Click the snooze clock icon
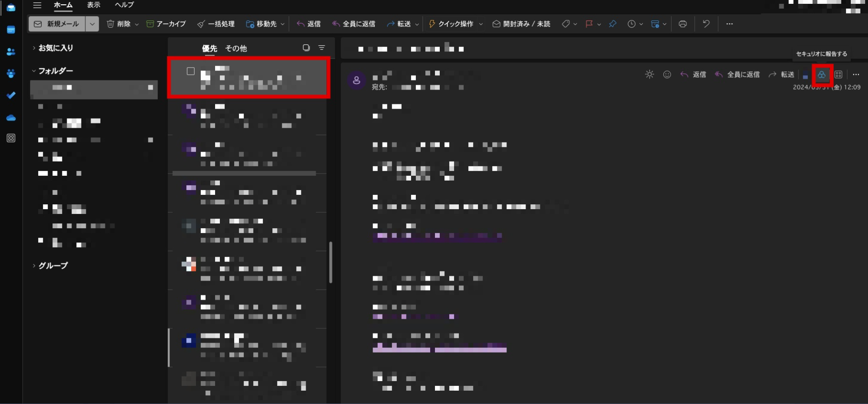The width and height of the screenshot is (868, 404). point(631,24)
